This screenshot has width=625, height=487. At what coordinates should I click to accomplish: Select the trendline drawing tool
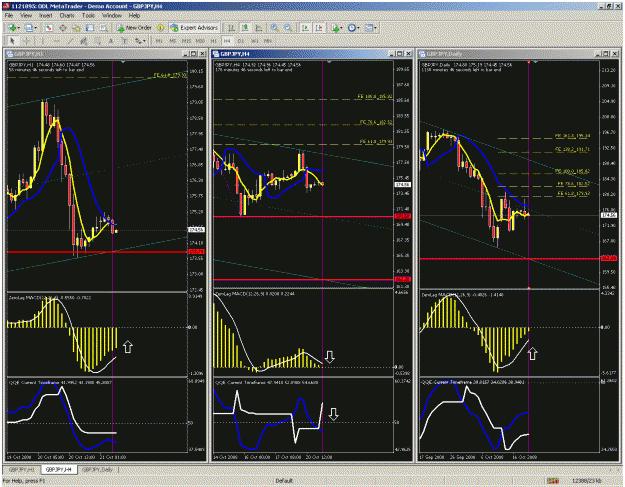click(x=70, y=41)
